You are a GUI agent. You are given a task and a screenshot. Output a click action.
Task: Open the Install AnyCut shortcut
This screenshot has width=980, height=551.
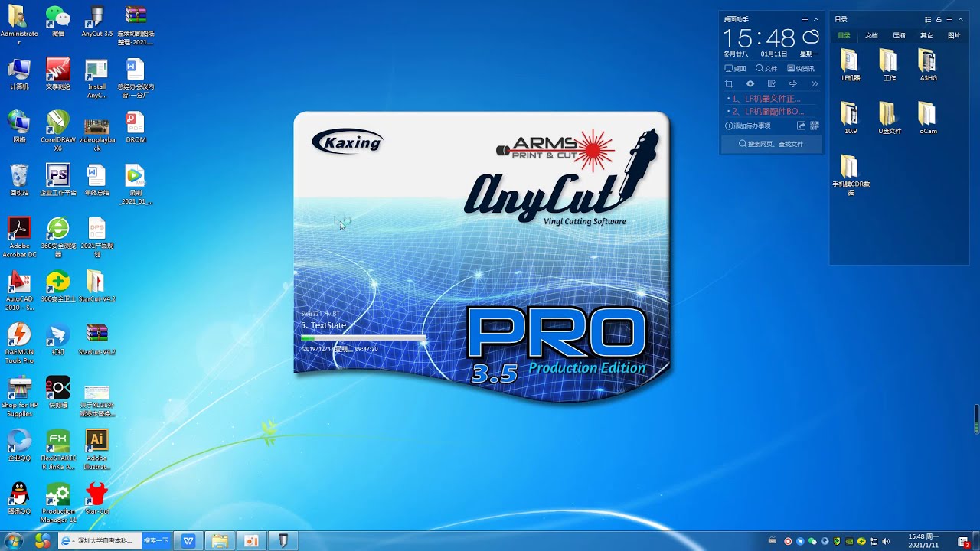[96, 78]
